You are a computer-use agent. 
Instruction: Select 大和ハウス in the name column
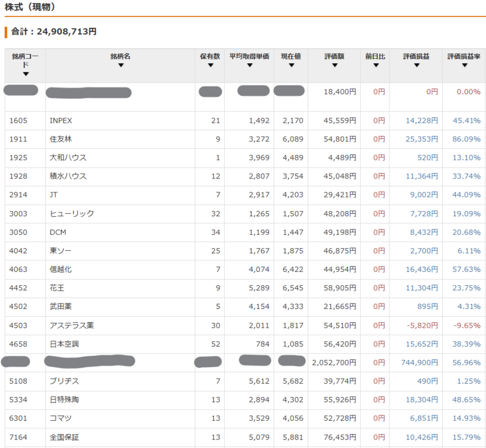click(68, 158)
